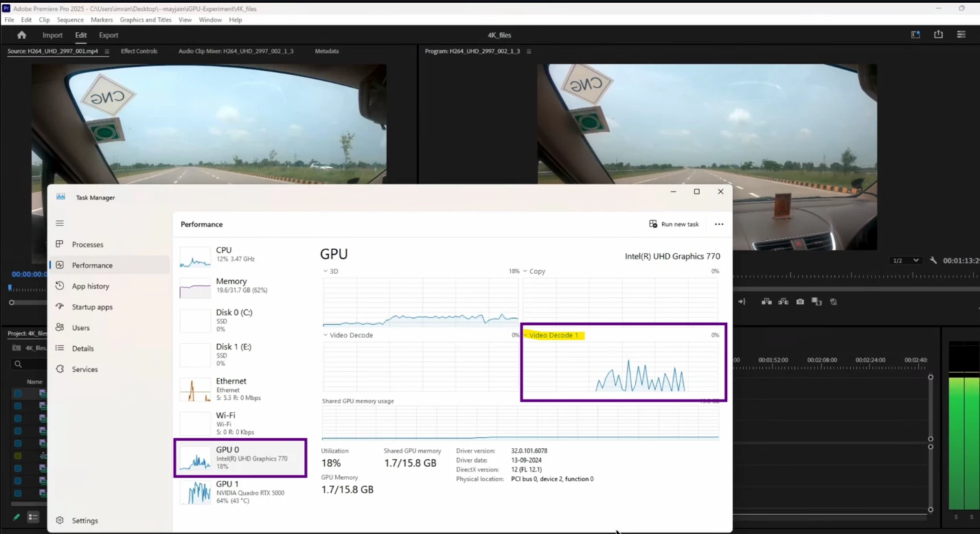Open Task Manager more options ellipsis
This screenshot has width=980, height=534.
click(719, 224)
